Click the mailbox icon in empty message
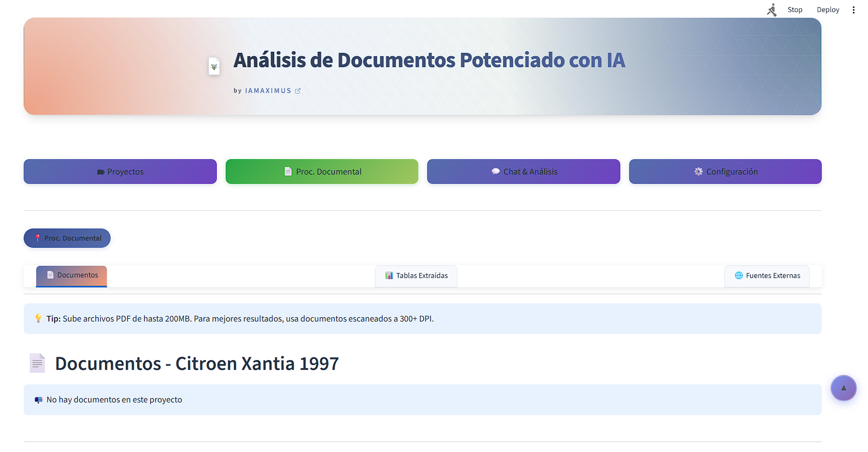The width and height of the screenshot is (868, 452). click(x=39, y=400)
